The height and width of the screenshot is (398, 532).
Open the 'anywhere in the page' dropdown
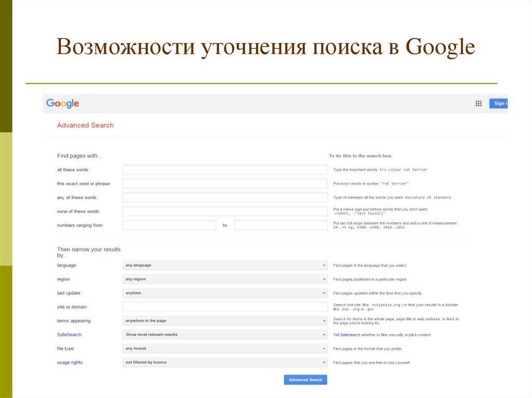(x=225, y=321)
